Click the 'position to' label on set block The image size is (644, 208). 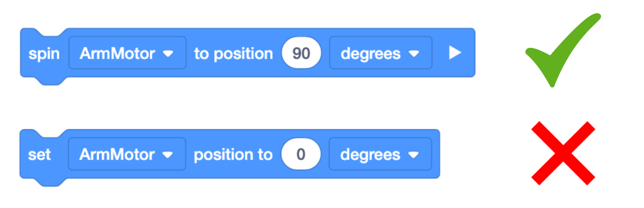(233, 154)
